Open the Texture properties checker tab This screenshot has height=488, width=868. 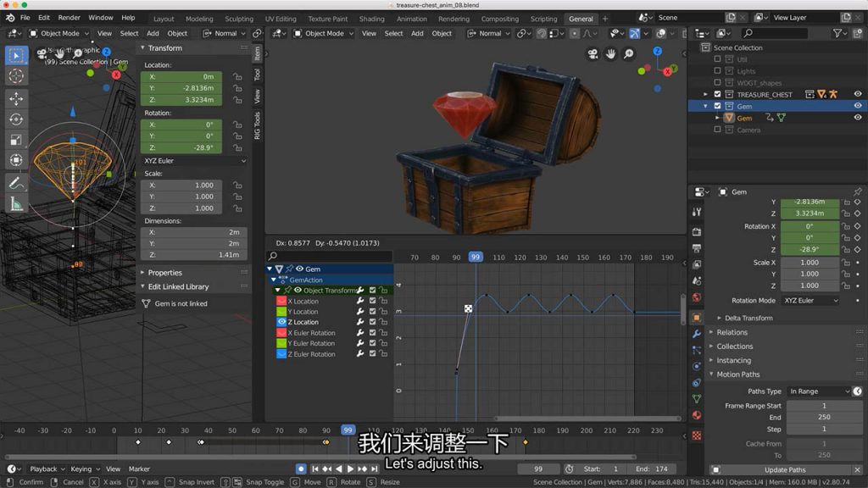697,435
